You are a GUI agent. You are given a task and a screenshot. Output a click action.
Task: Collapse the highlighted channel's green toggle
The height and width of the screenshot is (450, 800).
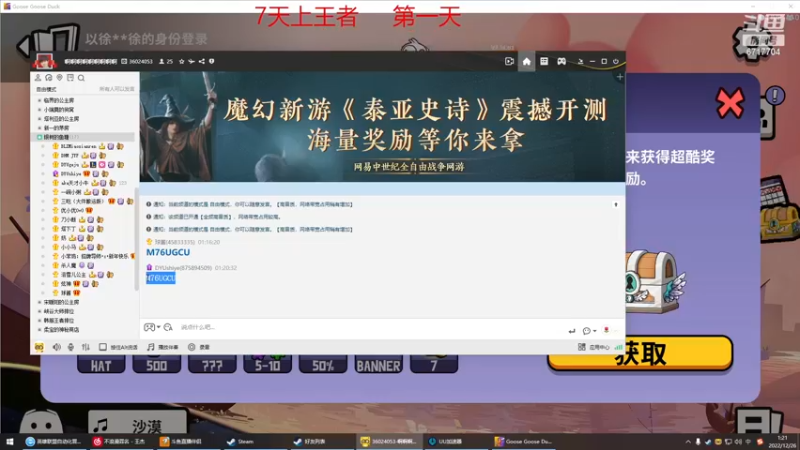pyautogui.click(x=39, y=137)
